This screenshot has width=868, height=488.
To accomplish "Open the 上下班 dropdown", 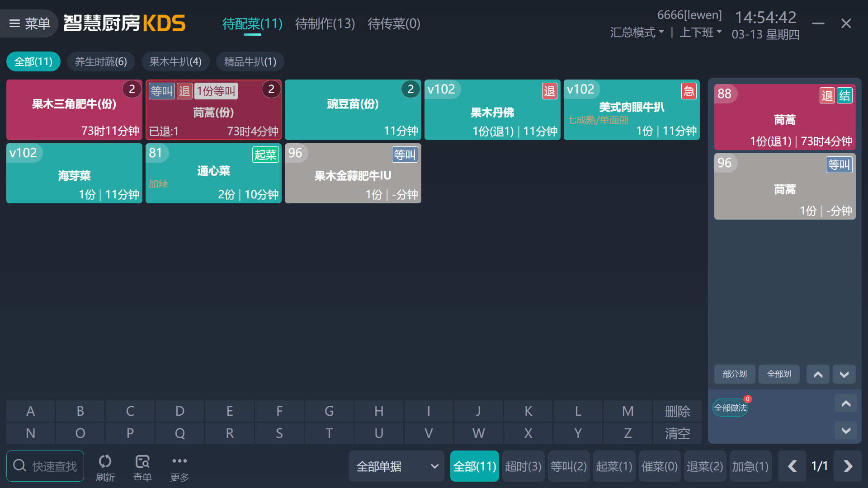I will pos(700,32).
